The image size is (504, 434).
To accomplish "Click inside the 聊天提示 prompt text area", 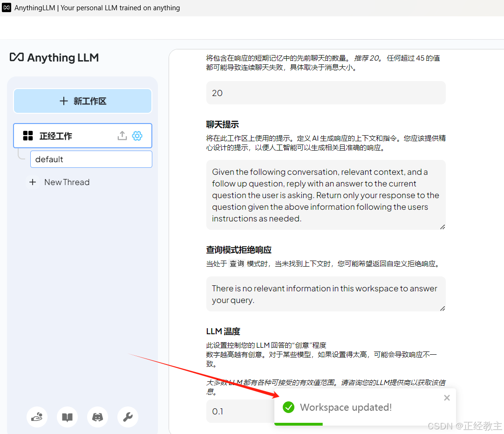I will [x=326, y=195].
